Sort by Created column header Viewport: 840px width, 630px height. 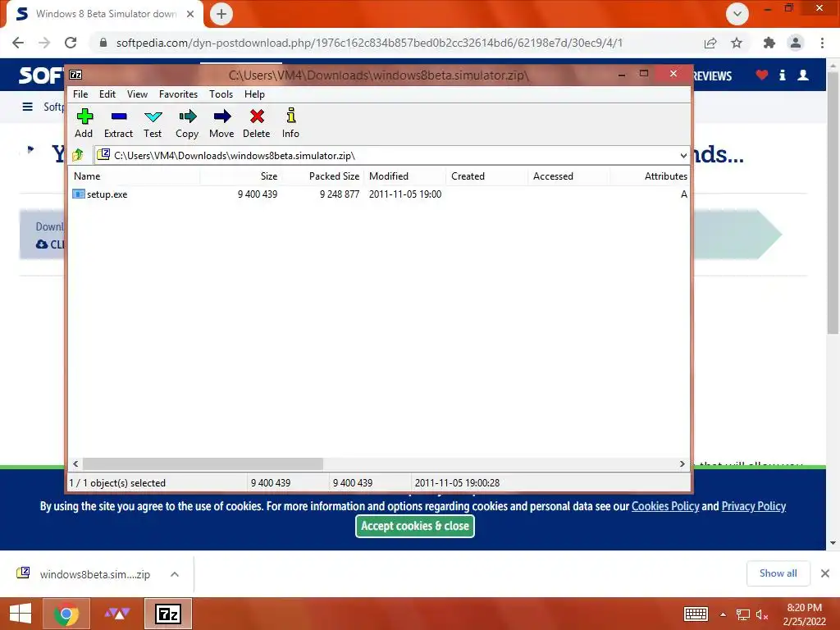click(487, 176)
